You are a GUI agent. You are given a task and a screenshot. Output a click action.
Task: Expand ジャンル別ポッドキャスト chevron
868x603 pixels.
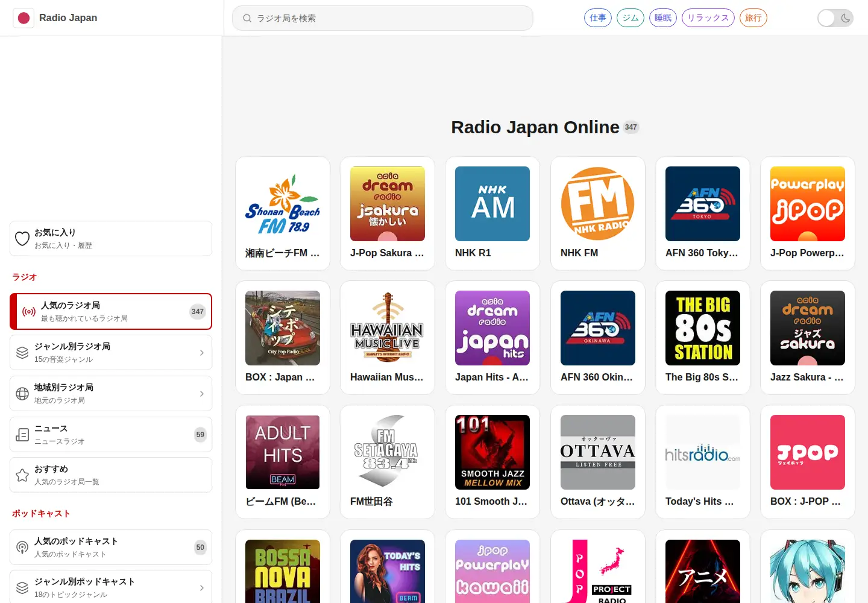pos(202,588)
